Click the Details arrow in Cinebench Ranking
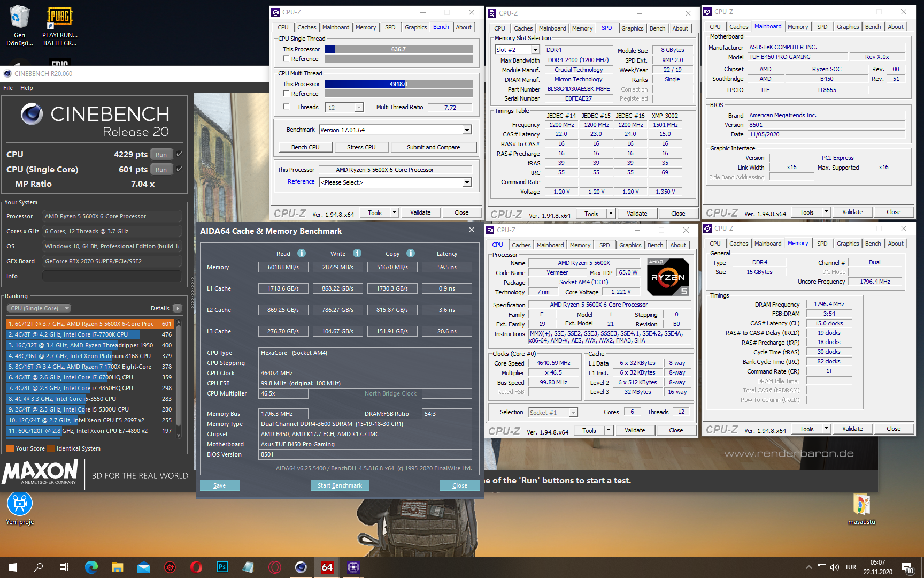Screen dimensions: 924x578 point(178,308)
